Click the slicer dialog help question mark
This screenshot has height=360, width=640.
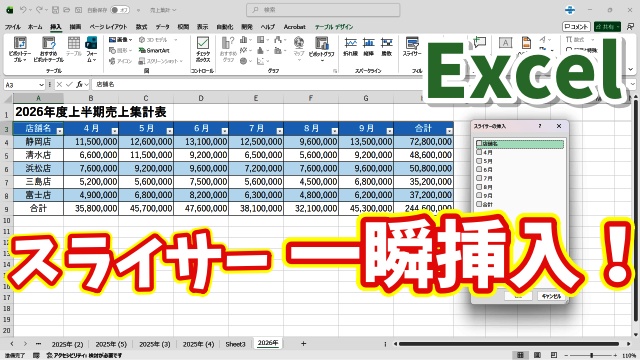pyautogui.click(x=540, y=126)
